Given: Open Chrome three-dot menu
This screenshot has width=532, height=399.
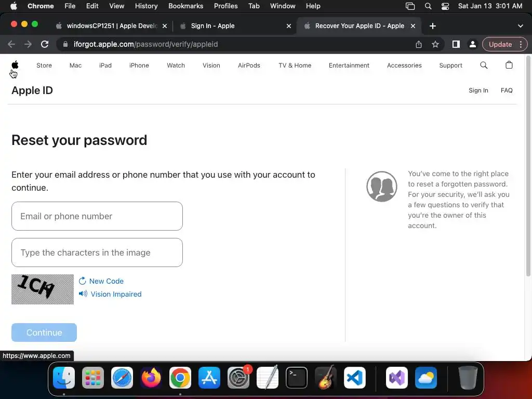Looking at the screenshot, I should pos(521,44).
